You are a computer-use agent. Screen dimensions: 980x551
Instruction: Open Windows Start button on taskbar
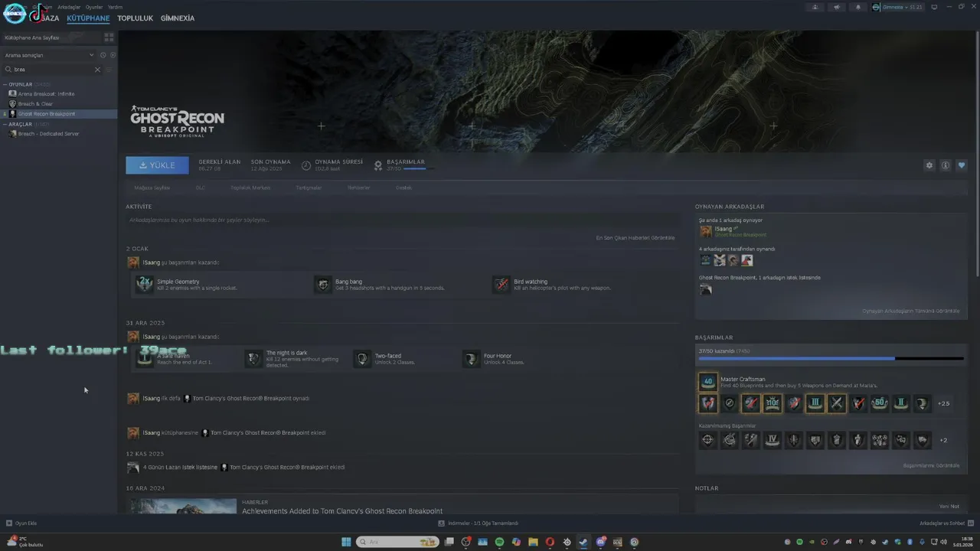346,542
